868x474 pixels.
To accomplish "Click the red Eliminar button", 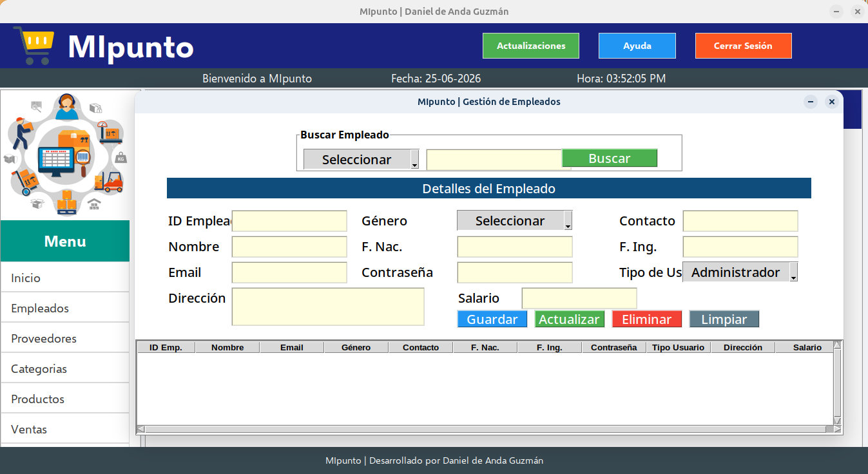I will (x=647, y=319).
